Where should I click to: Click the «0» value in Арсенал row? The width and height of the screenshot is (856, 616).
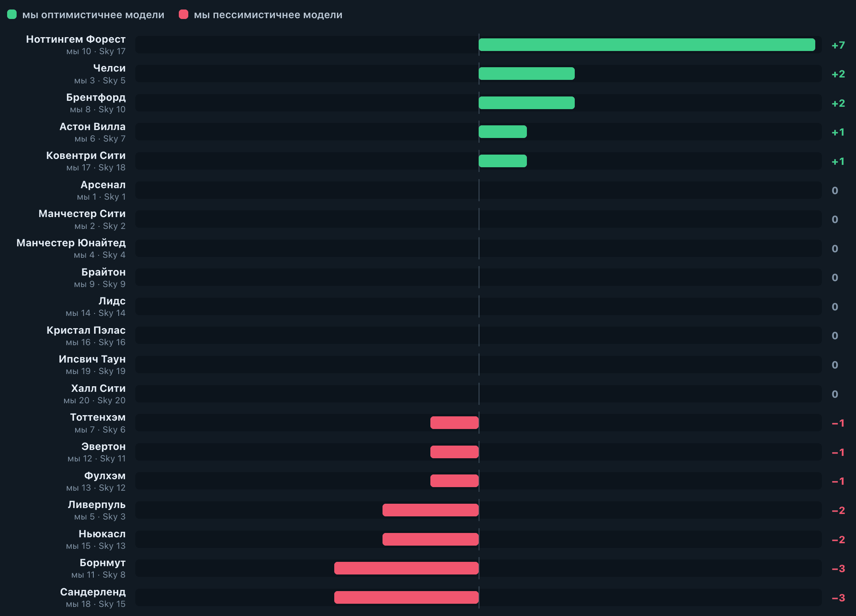point(835,191)
